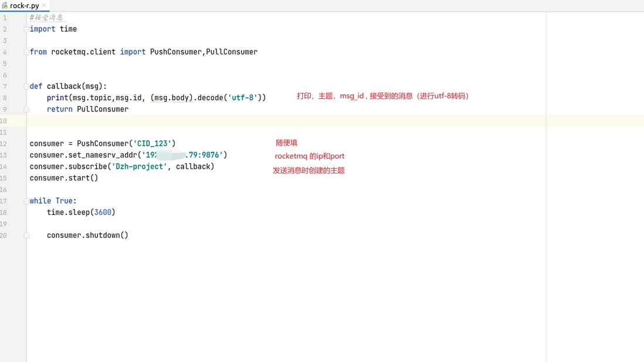Click the Python file icon on rock-r.py tab
Image resolution: width=644 pixels, height=362 pixels.
point(5,6)
